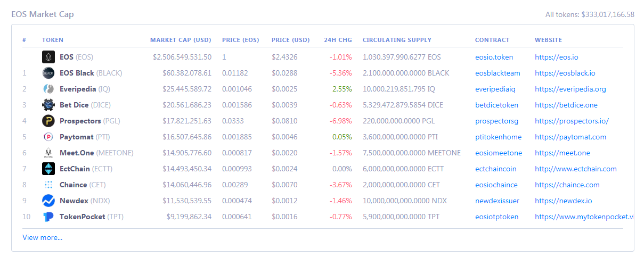Click the EOS token logo icon
The width and height of the screenshot is (644, 257).
(48, 57)
